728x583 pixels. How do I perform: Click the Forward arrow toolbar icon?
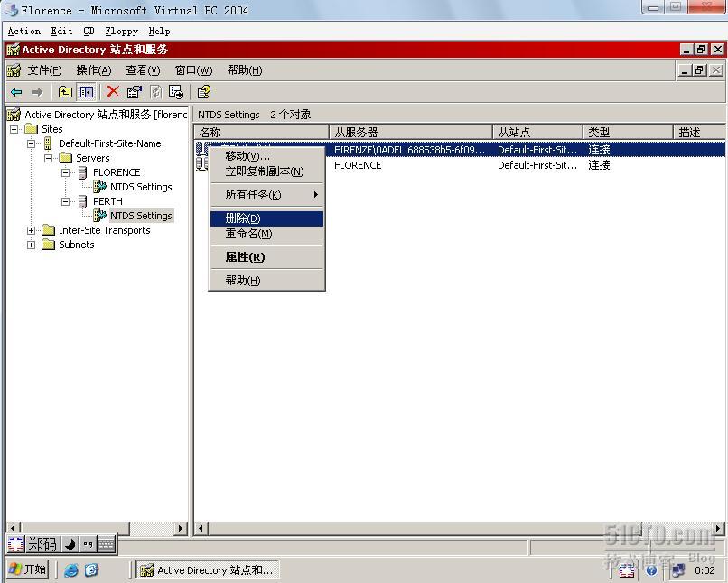[37, 92]
